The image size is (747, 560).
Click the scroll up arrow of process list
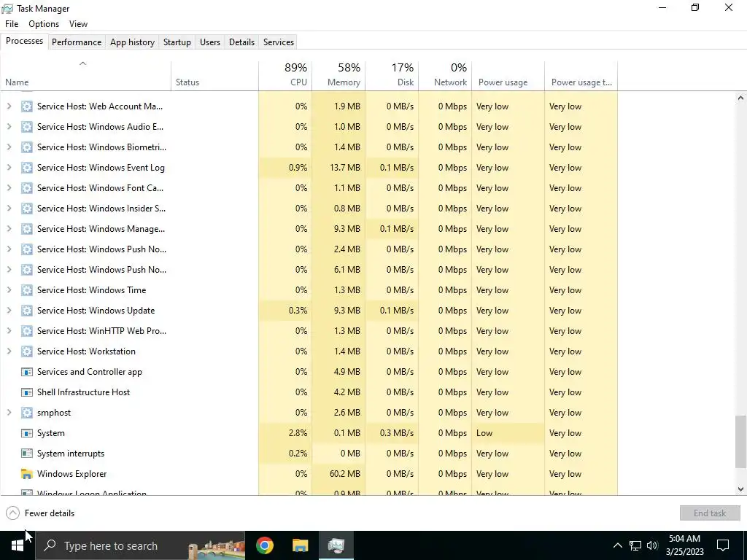click(x=740, y=98)
